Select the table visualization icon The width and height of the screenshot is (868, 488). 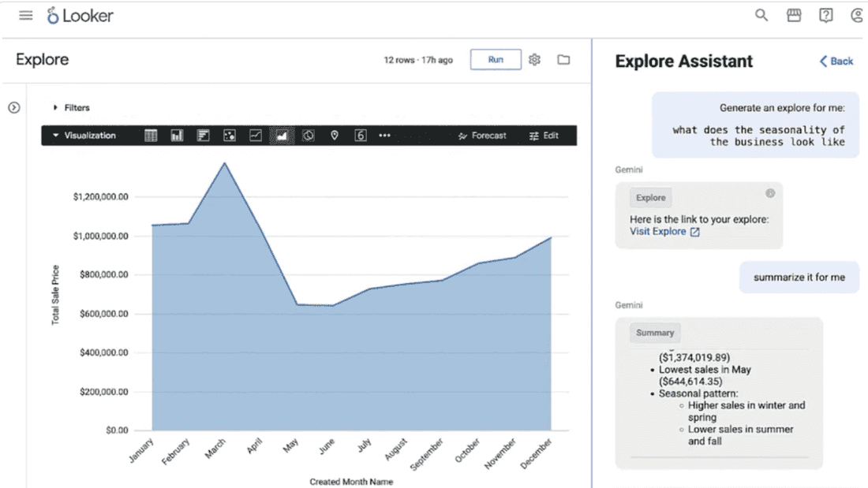coord(152,136)
